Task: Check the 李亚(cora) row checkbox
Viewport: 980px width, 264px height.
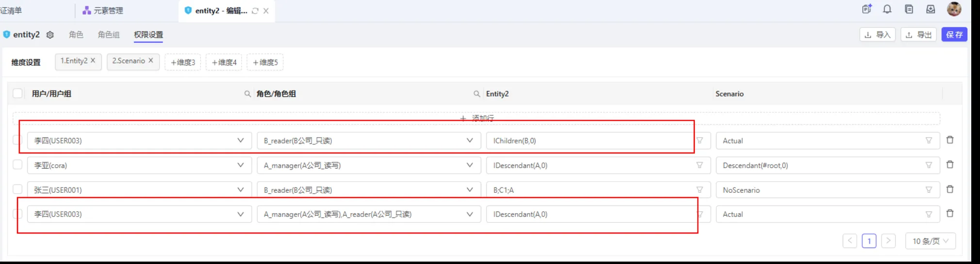Action: pos(18,165)
